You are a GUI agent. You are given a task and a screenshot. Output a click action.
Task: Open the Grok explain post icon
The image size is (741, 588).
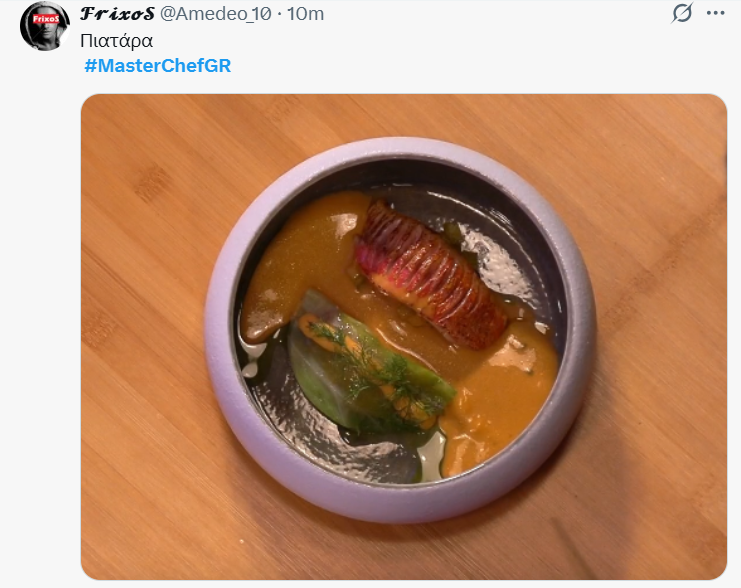point(682,13)
